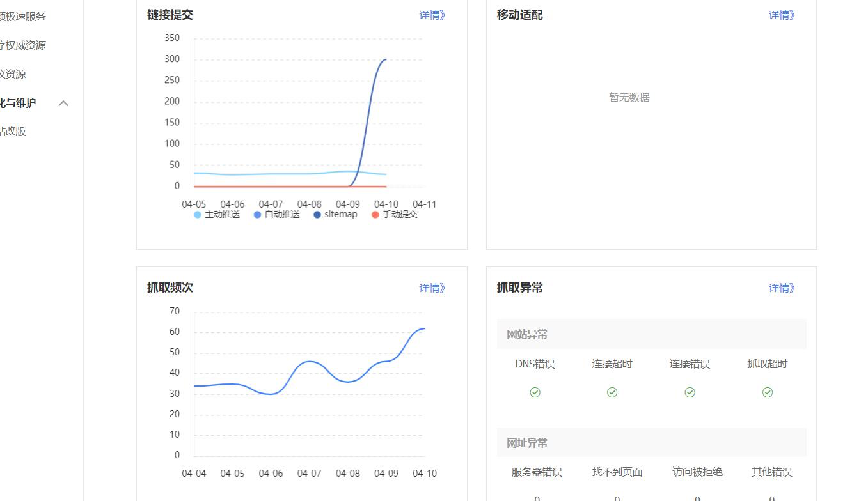Click the 暂无数据 placeholder text

point(629,98)
